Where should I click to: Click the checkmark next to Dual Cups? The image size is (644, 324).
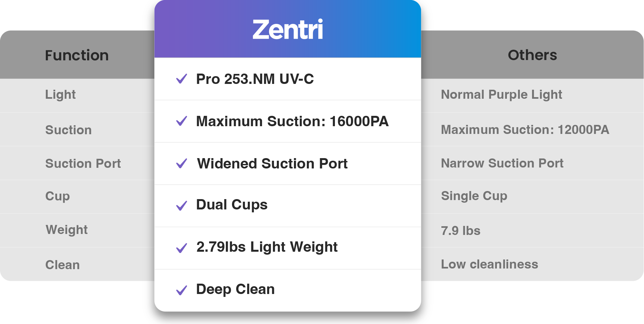tap(182, 206)
